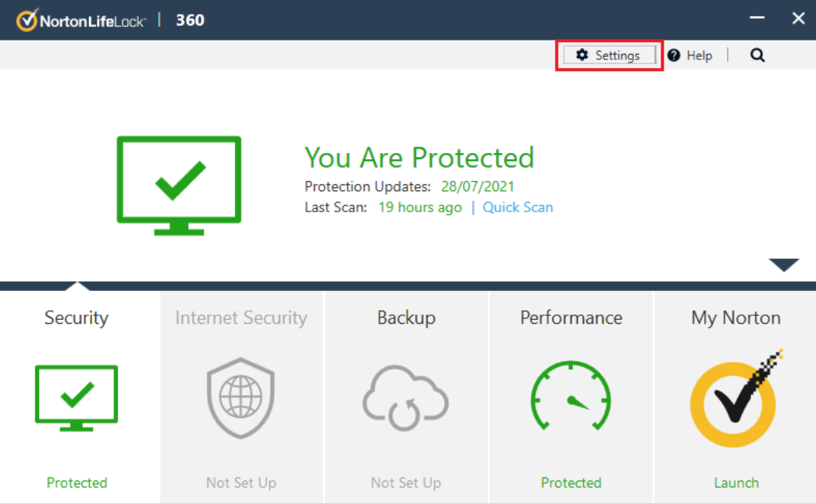Select the Security tab label
This screenshot has height=504, width=816.
tap(77, 318)
